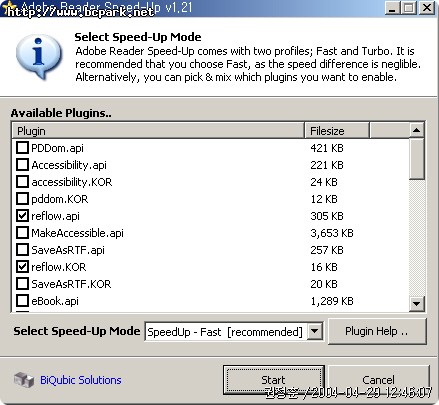Select the Accessibility.api plugin name
This screenshot has height=405, width=439.
click(x=69, y=165)
